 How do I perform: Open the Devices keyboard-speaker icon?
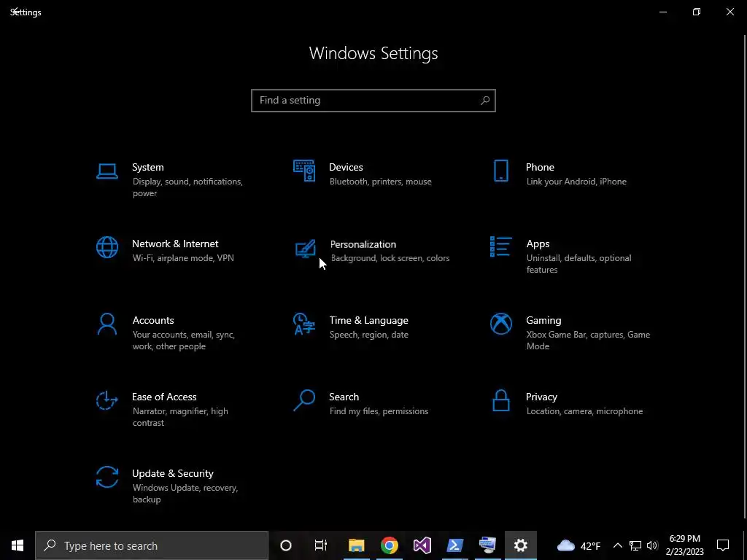point(304,171)
